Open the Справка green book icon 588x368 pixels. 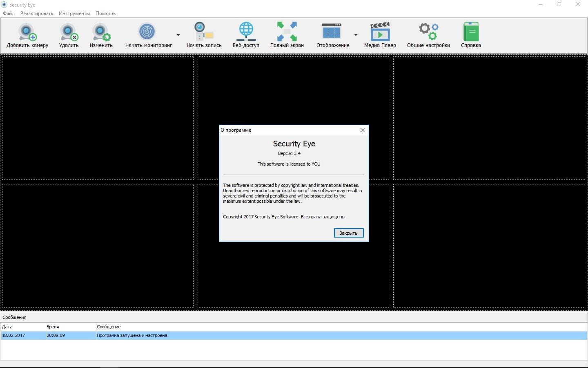(x=471, y=31)
